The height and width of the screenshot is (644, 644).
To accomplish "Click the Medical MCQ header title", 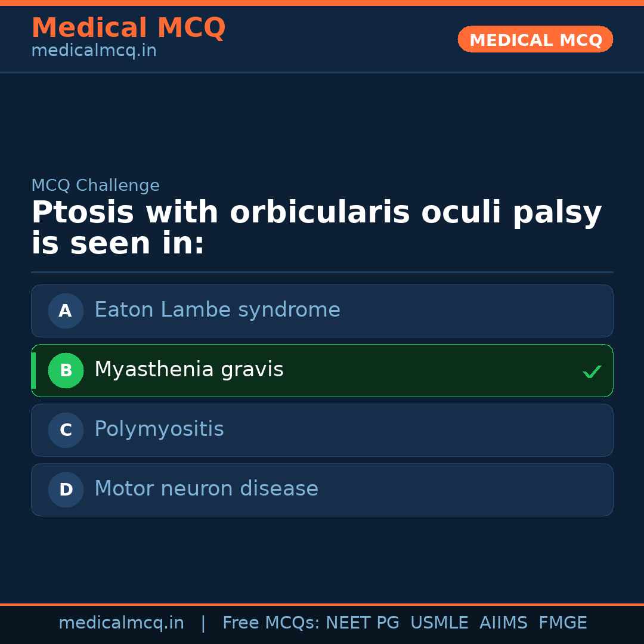I will [128, 28].
